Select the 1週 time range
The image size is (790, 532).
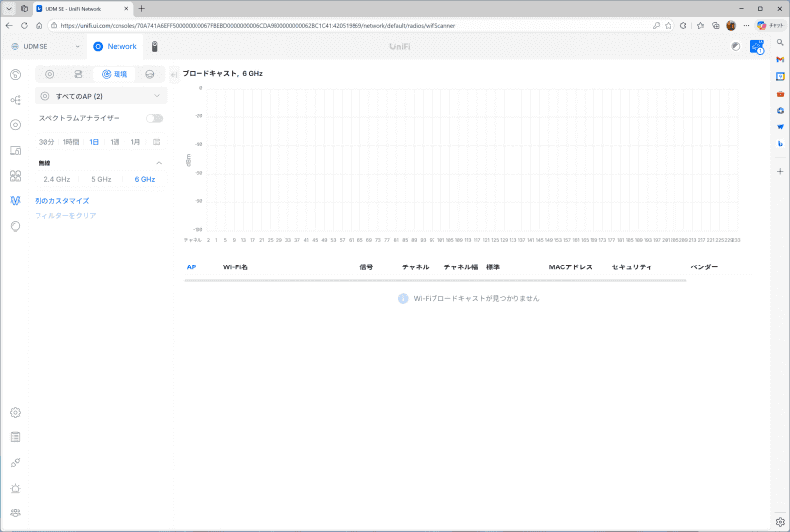pyautogui.click(x=115, y=142)
